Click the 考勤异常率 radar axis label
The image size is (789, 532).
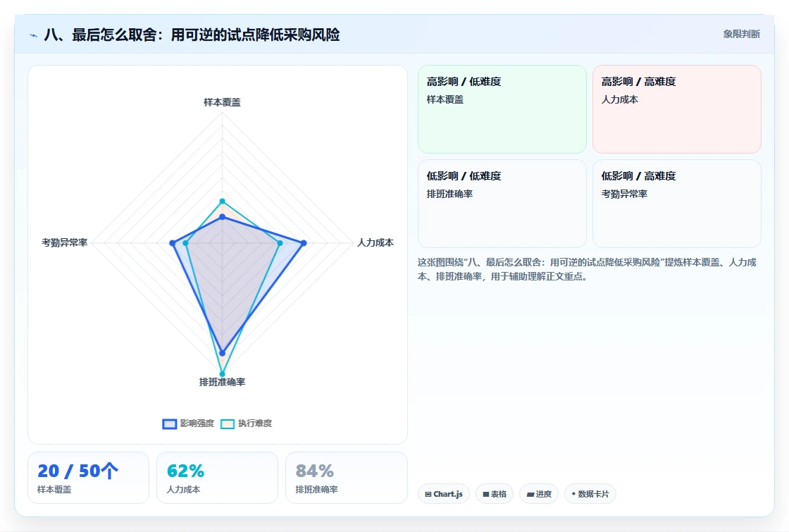[64, 242]
